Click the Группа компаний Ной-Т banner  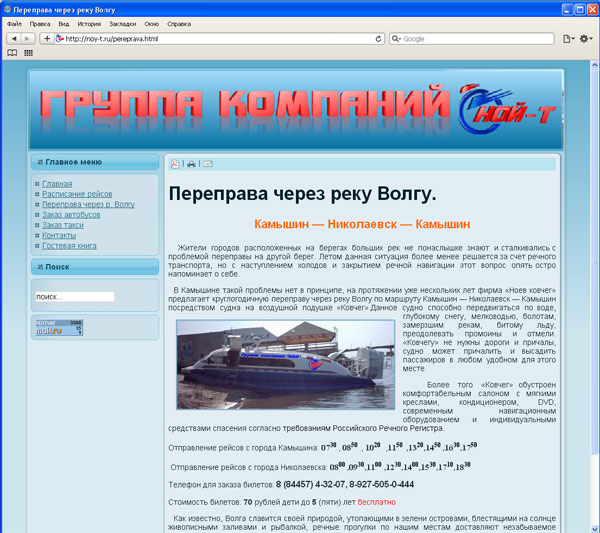coord(296,109)
